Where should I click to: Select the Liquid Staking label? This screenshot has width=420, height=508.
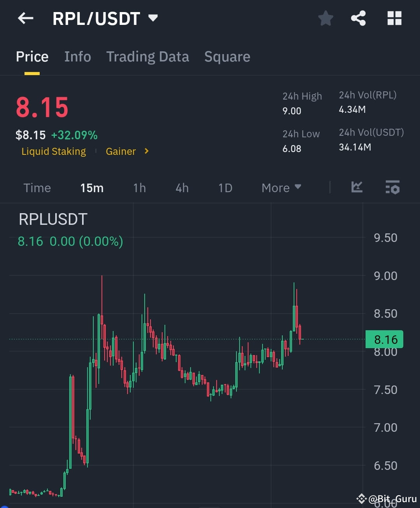(x=53, y=151)
